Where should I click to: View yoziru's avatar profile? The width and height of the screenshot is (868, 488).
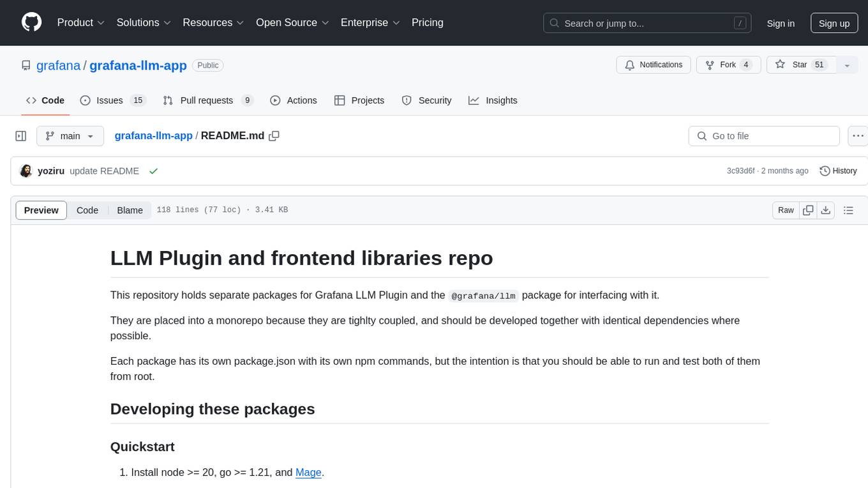point(26,171)
